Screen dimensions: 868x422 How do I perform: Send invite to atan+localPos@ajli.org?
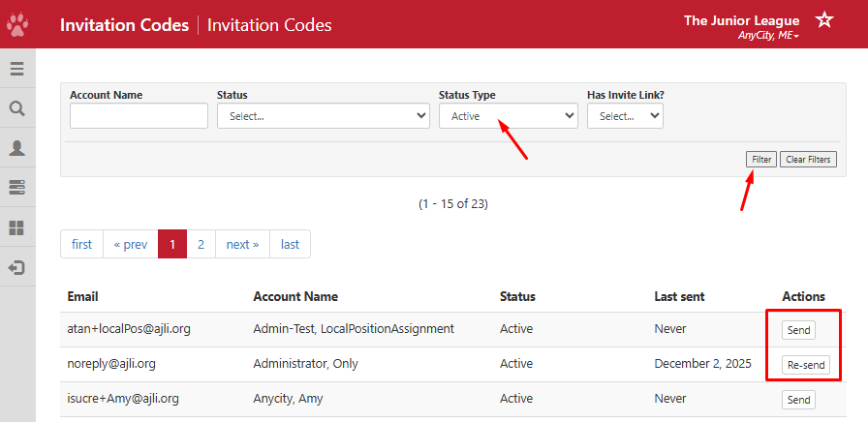799,330
